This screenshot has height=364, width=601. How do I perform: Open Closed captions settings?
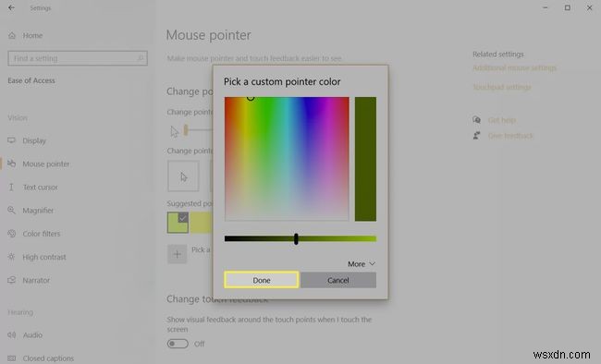point(48,358)
